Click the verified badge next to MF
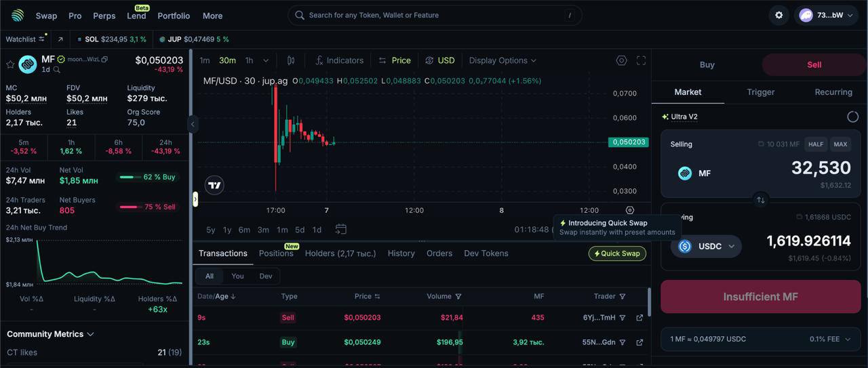Viewport: 868px width, 368px height. pyautogui.click(x=61, y=60)
